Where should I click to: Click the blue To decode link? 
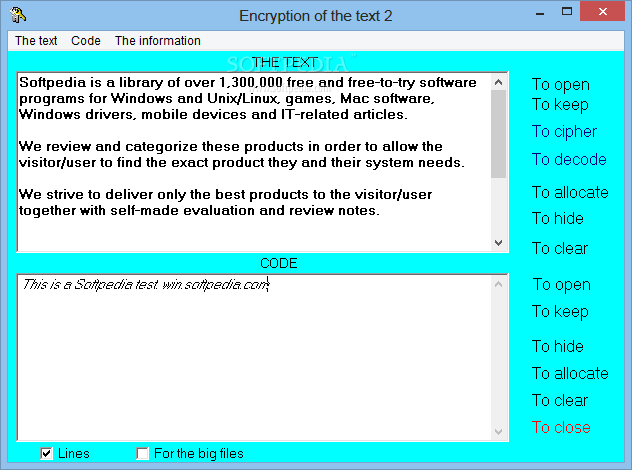(x=569, y=160)
